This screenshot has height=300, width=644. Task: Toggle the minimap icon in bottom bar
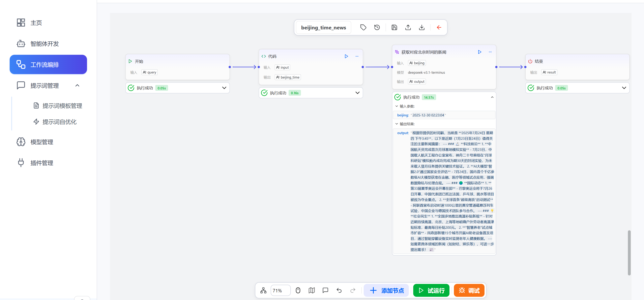click(312, 290)
